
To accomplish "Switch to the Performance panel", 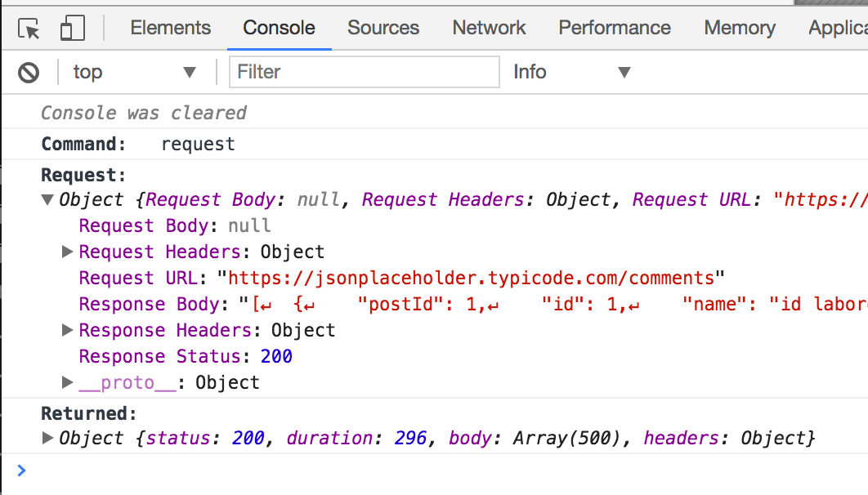I will [614, 28].
